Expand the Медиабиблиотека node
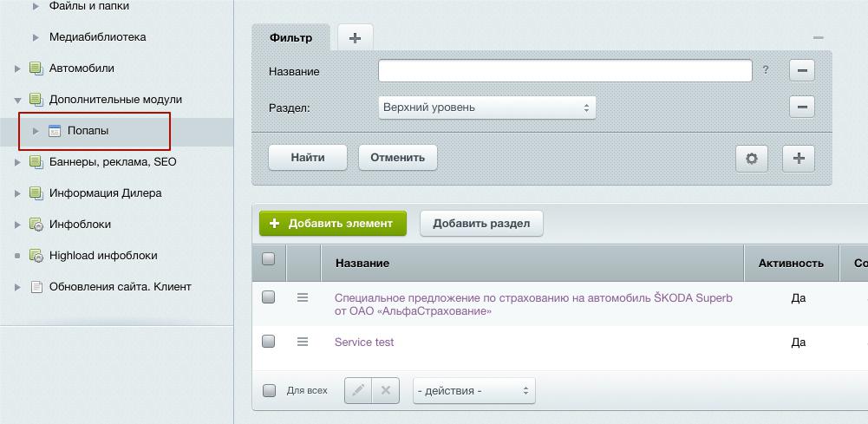The image size is (868, 424). (36, 37)
